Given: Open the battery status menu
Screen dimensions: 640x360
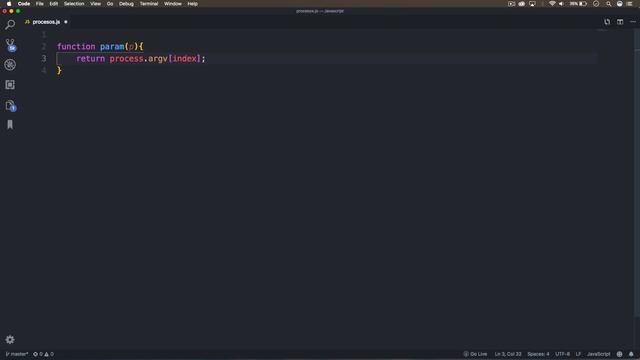Looking at the screenshot, I should 578,4.
